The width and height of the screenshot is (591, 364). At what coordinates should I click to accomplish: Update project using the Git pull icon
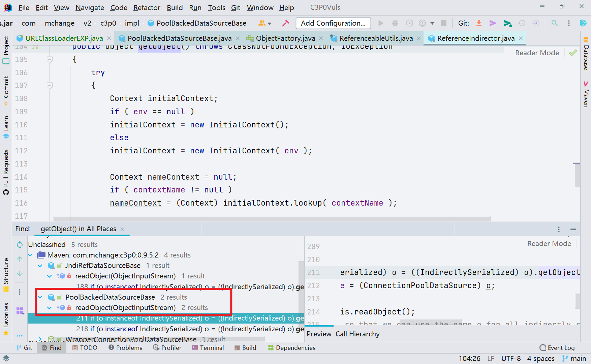pos(479,23)
